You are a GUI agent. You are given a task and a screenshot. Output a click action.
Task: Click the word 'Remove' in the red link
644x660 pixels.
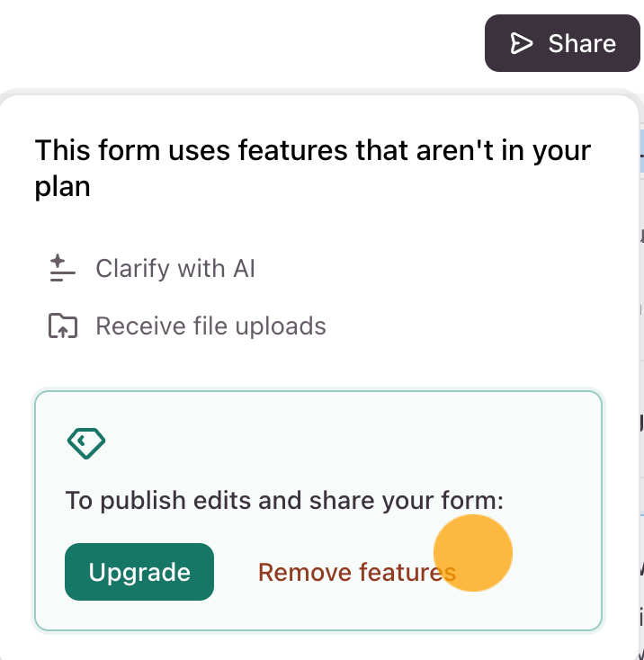[x=304, y=573]
